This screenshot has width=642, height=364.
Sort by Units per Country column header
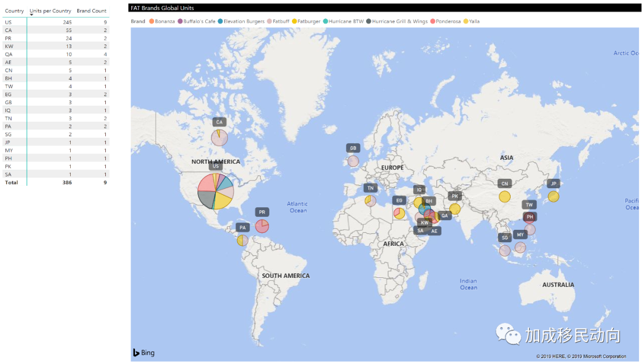51,11
